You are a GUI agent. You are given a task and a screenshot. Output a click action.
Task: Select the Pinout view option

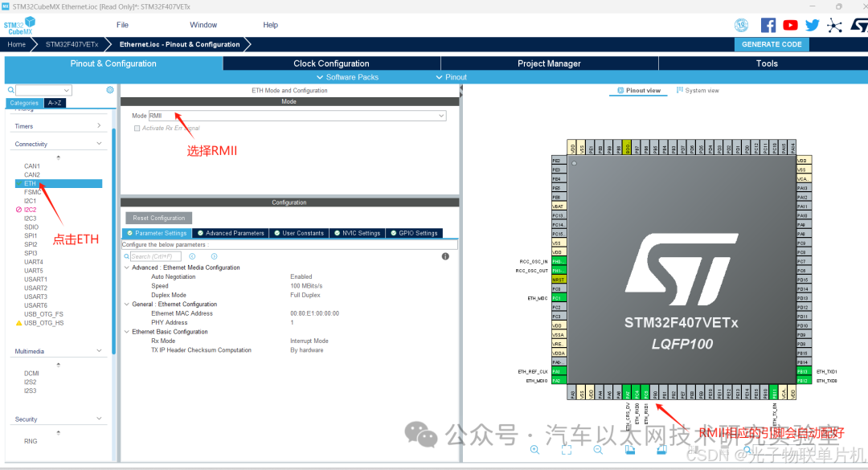[x=637, y=90]
